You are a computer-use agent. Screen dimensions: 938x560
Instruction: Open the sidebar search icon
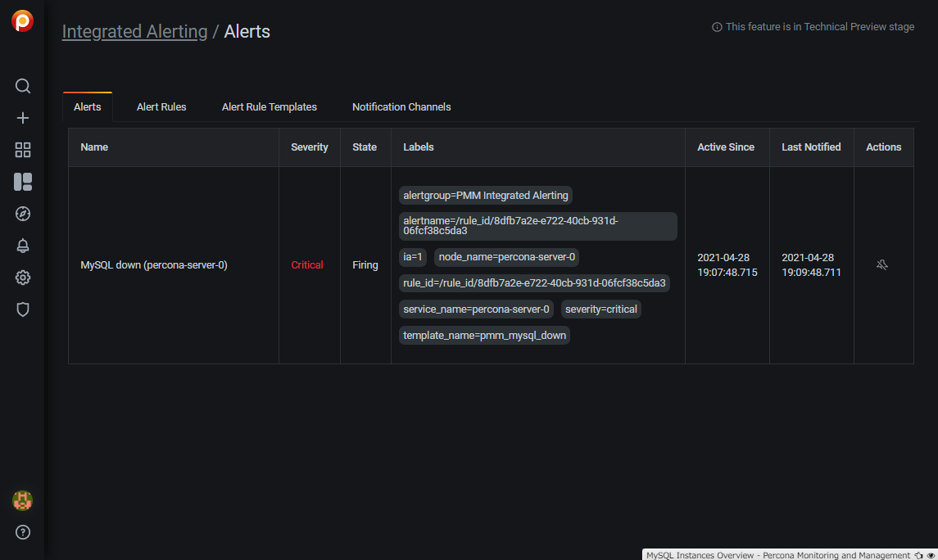pos(23,86)
